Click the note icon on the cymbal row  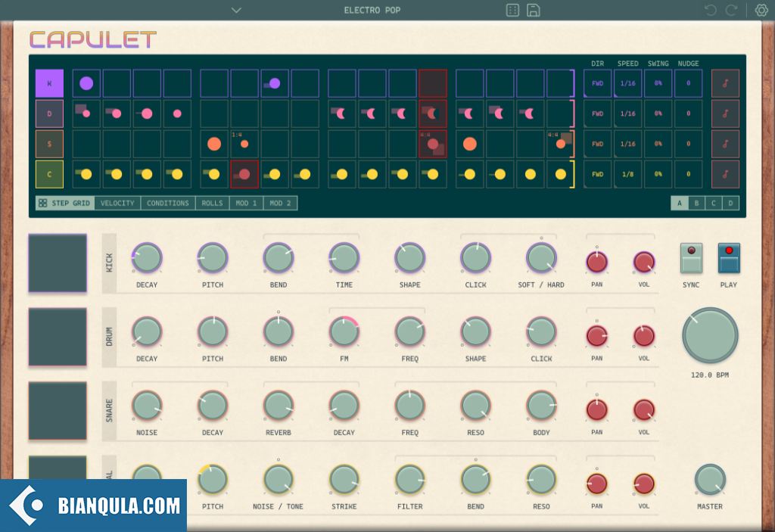tap(725, 174)
